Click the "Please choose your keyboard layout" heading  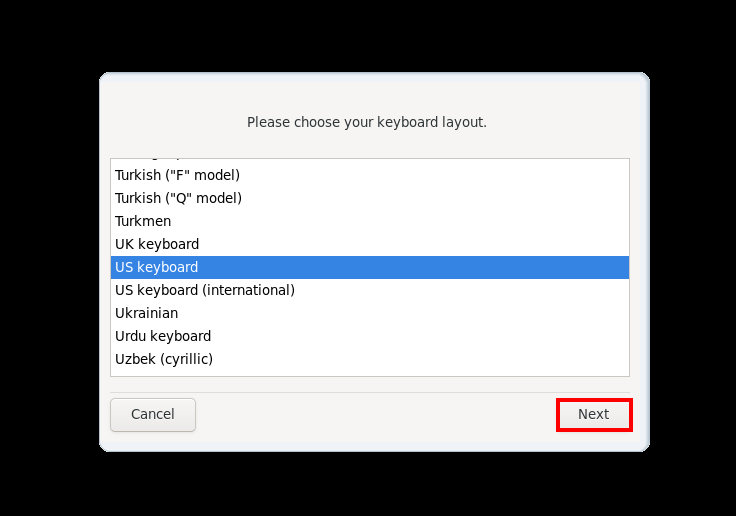point(367,122)
